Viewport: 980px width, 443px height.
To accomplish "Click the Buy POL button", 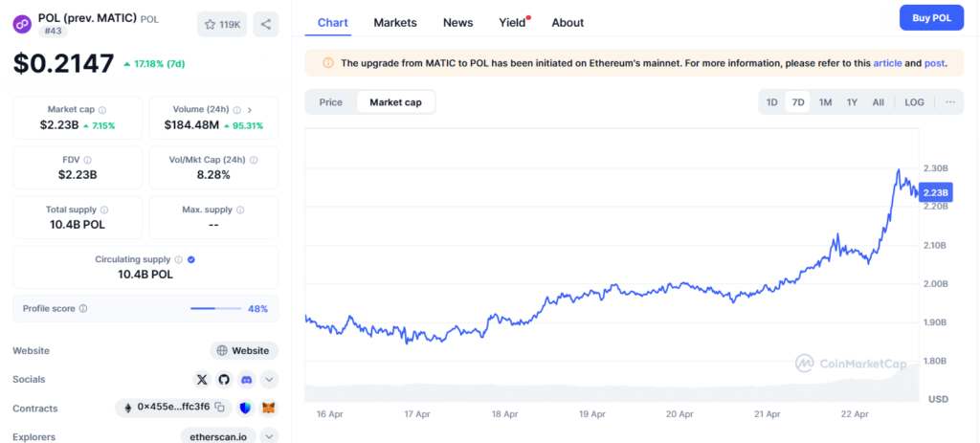I will 931,17.
